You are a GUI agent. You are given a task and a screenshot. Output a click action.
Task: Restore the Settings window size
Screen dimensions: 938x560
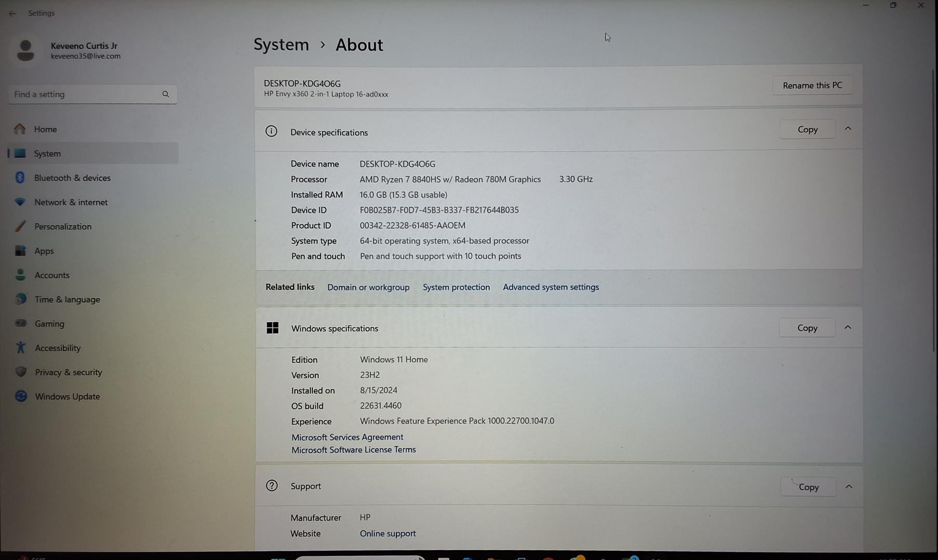(893, 6)
